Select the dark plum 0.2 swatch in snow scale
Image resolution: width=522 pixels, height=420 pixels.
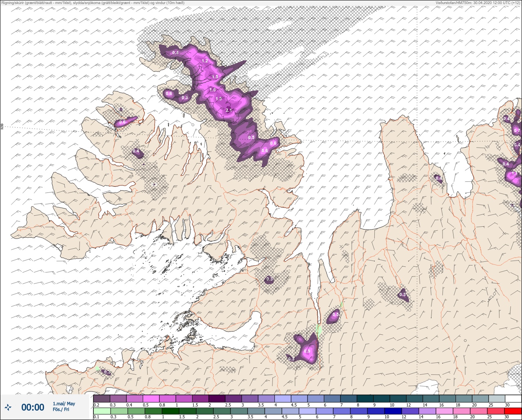tap(102, 398)
